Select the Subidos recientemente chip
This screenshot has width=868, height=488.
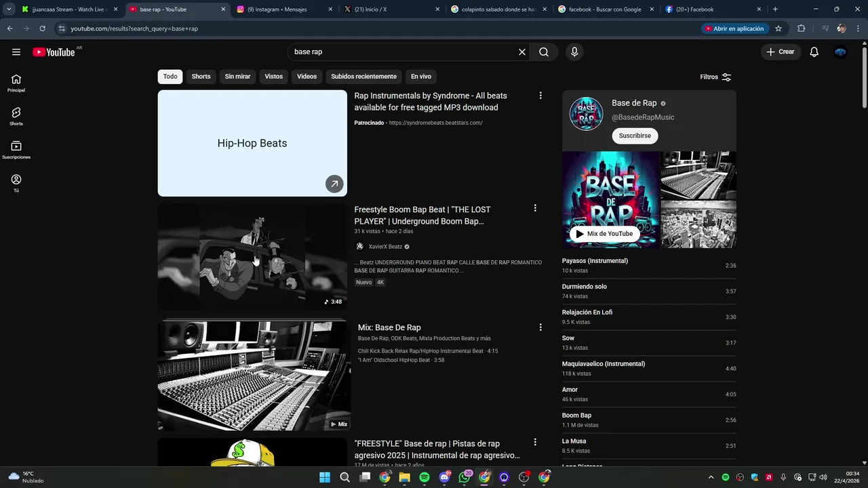point(363,77)
